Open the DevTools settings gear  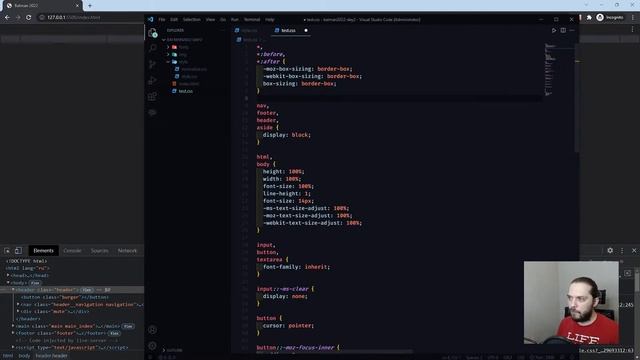click(x=610, y=251)
